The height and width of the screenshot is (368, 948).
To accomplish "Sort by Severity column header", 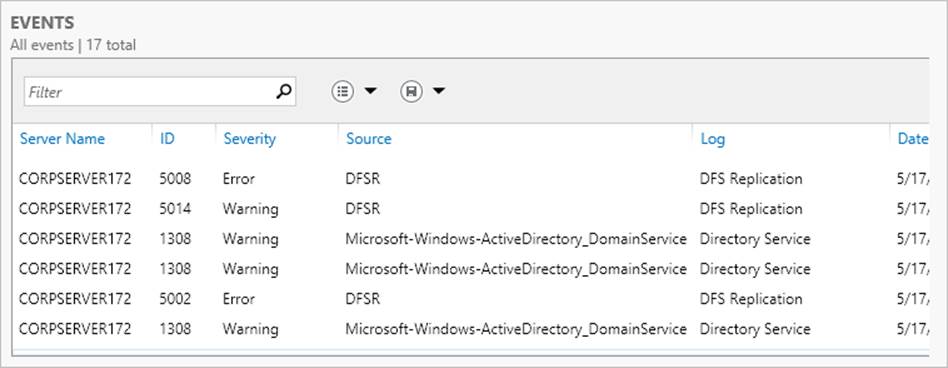I will [x=250, y=139].
